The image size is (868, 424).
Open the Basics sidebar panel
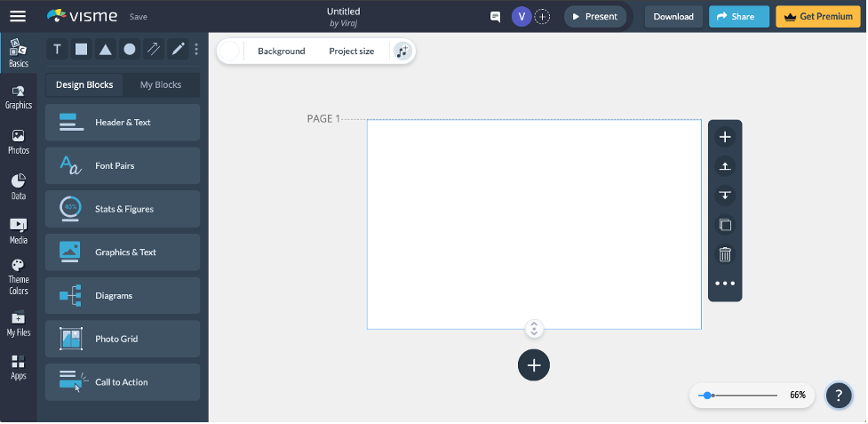[19, 53]
